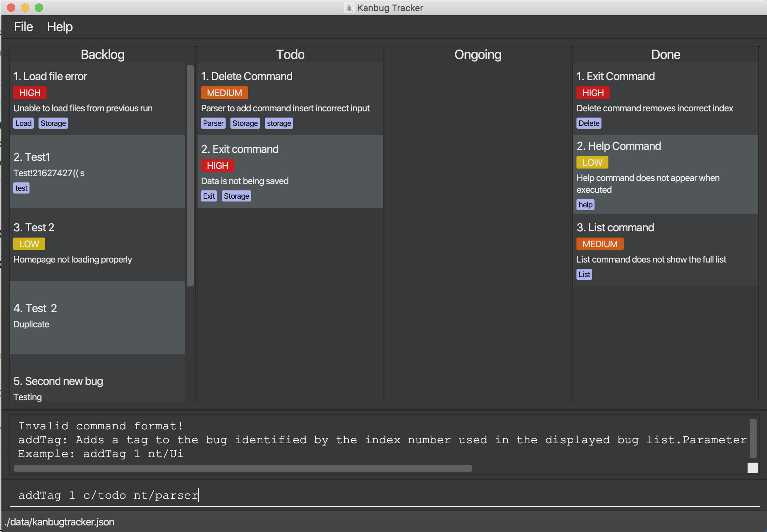The height and width of the screenshot is (532, 767).
Task: Open the File menu
Action: pos(24,27)
